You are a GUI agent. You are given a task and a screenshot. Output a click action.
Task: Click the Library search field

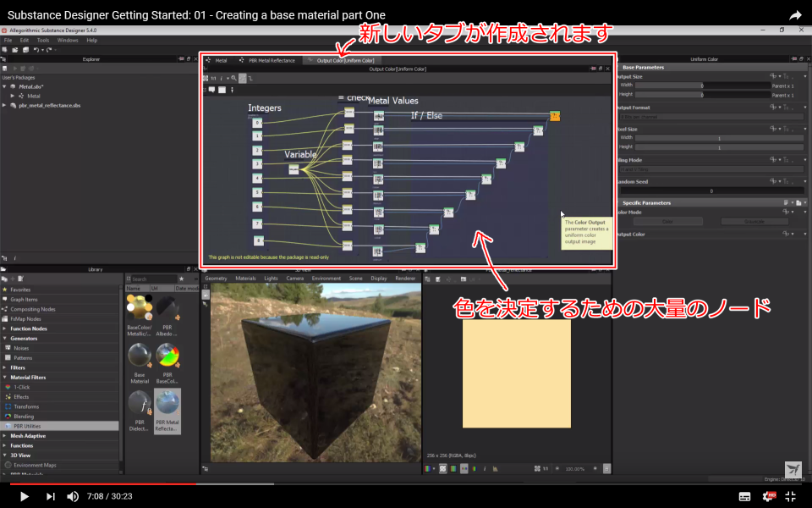click(x=153, y=279)
